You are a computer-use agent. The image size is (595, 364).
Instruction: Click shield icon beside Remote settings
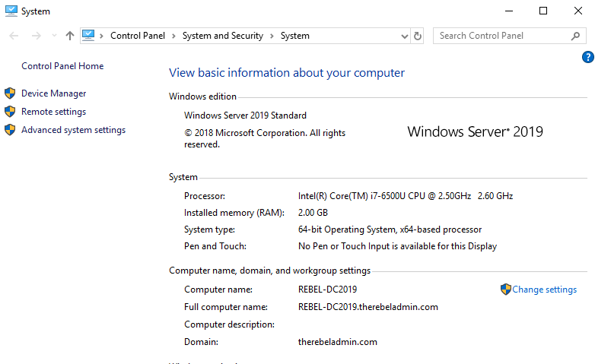click(x=10, y=112)
